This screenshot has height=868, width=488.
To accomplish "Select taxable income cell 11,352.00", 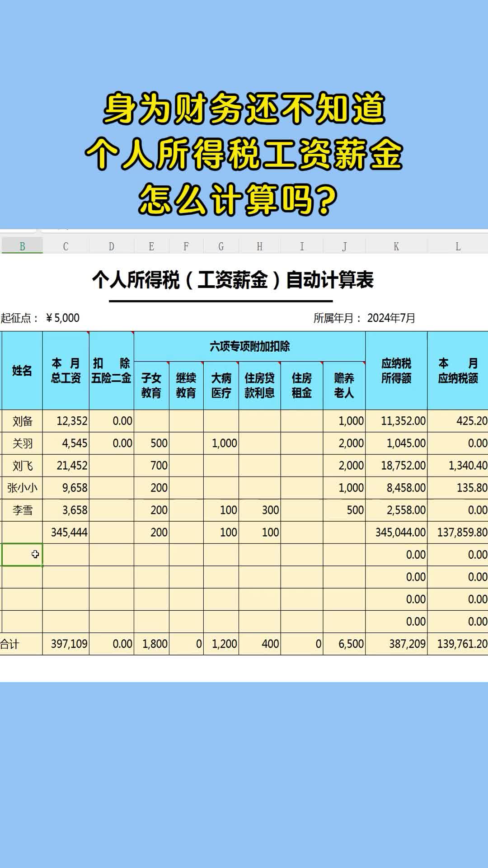I will click(396, 421).
